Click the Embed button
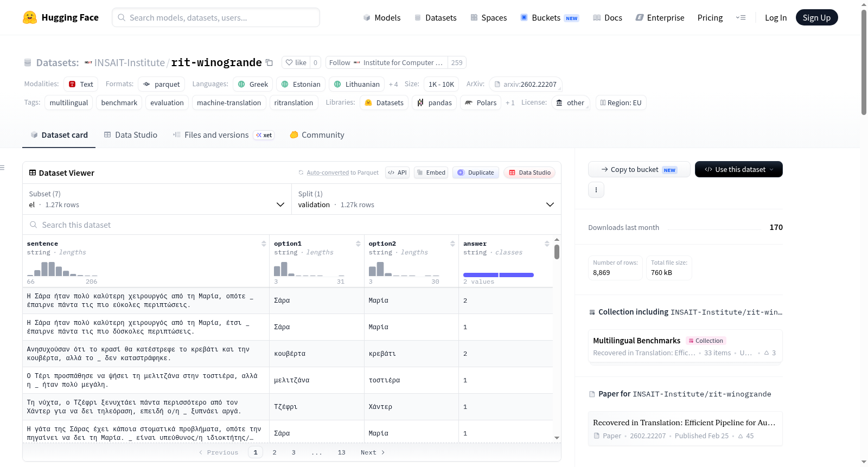 [431, 172]
